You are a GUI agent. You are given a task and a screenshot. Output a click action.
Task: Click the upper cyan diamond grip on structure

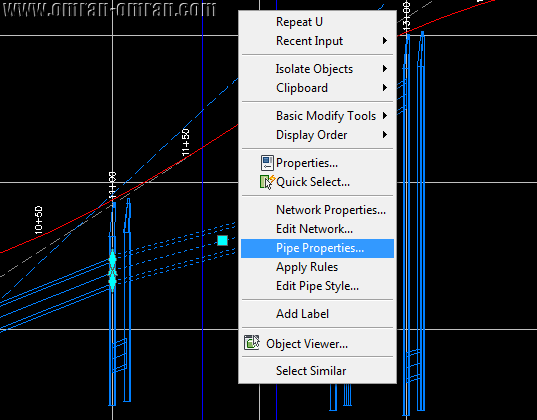pos(113,259)
